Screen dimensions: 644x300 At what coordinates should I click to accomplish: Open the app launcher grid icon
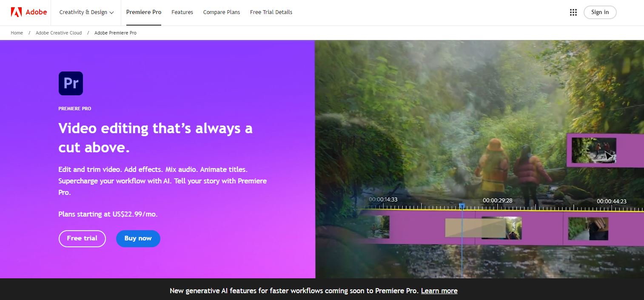click(573, 12)
